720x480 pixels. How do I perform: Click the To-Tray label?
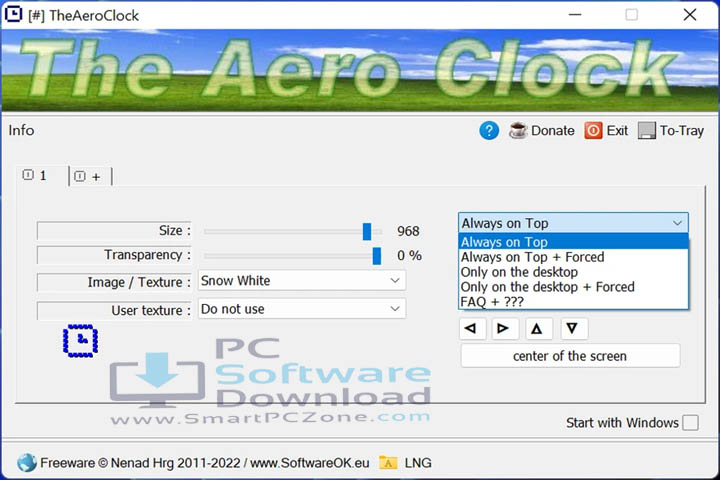coord(682,131)
